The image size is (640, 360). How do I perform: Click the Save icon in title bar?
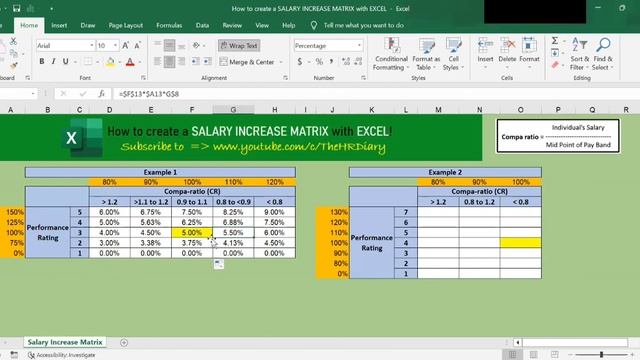[x=16, y=9]
